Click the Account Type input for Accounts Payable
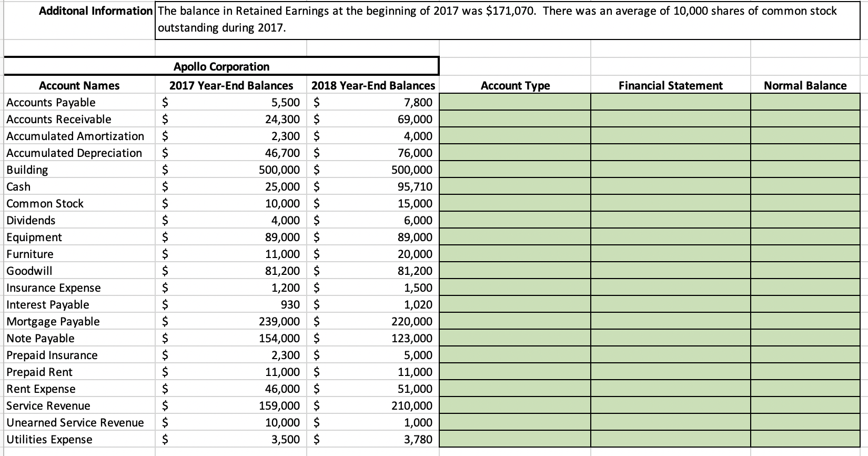This screenshot has width=868, height=456. click(x=515, y=102)
